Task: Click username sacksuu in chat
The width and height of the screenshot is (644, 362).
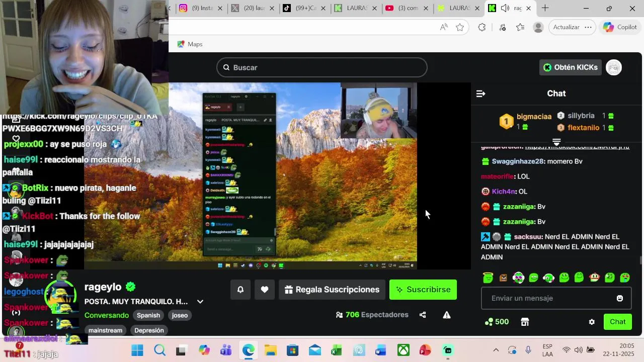Action: [x=528, y=237]
